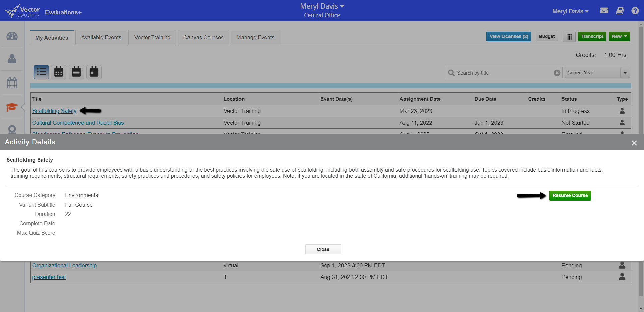Open the help question mark icon
Image resolution: width=644 pixels, height=312 pixels.
point(635,11)
